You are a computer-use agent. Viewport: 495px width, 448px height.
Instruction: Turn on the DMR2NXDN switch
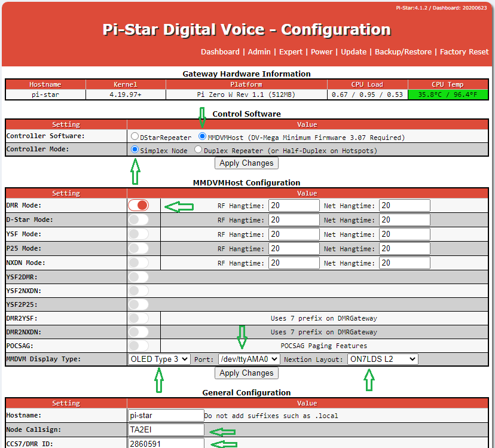(x=138, y=332)
